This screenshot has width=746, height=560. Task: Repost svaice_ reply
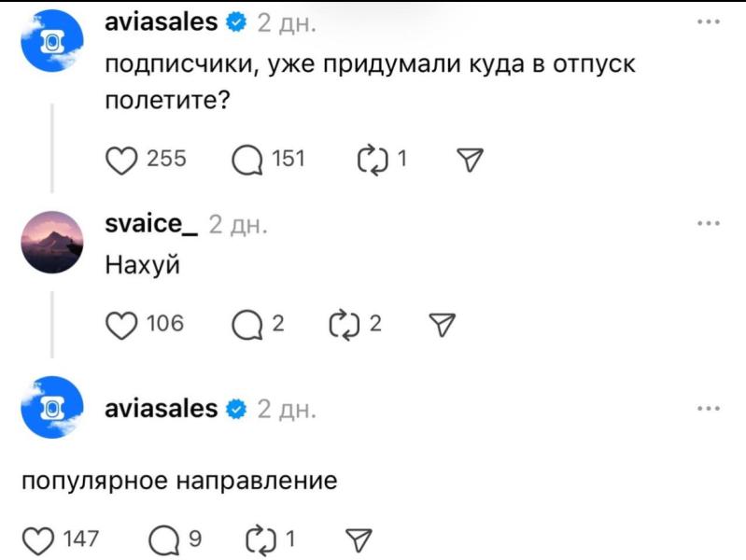[x=345, y=325]
